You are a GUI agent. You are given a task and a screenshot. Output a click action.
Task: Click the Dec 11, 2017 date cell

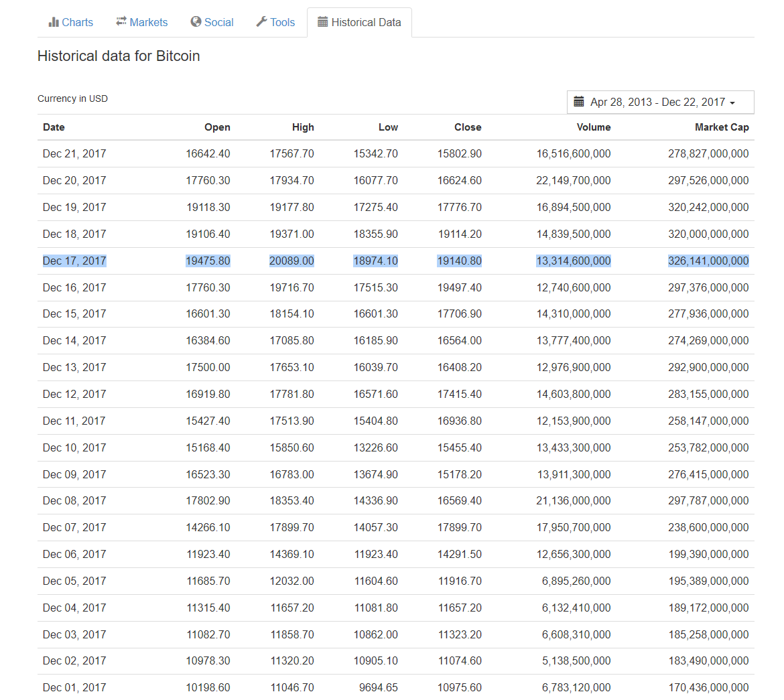tap(74, 421)
